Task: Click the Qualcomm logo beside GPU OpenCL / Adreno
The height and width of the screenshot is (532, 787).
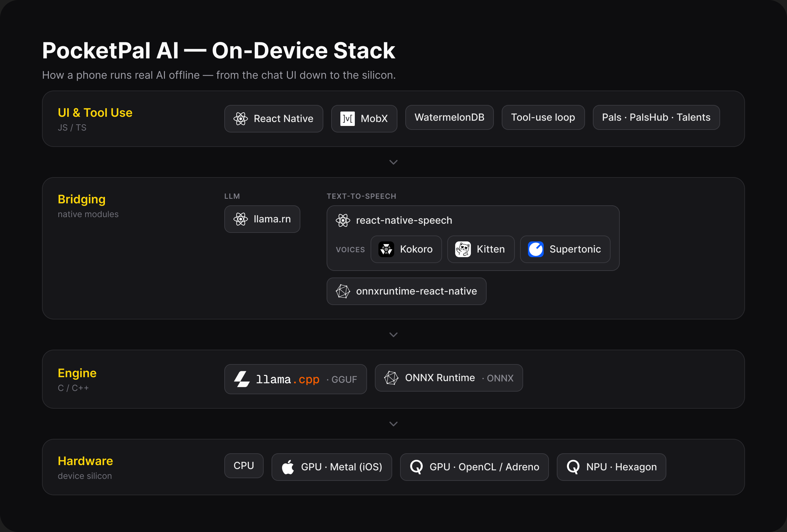Action: pos(416,467)
